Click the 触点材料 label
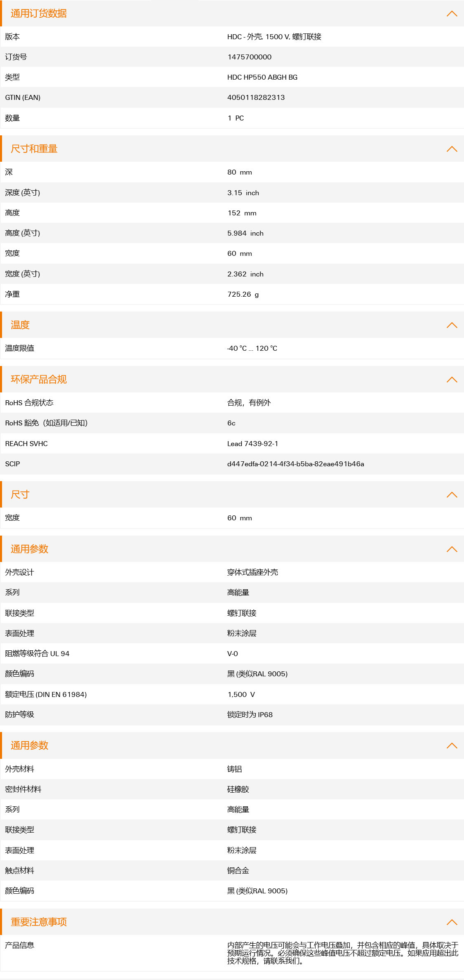Image resolution: width=464 pixels, height=980 pixels. (20, 871)
